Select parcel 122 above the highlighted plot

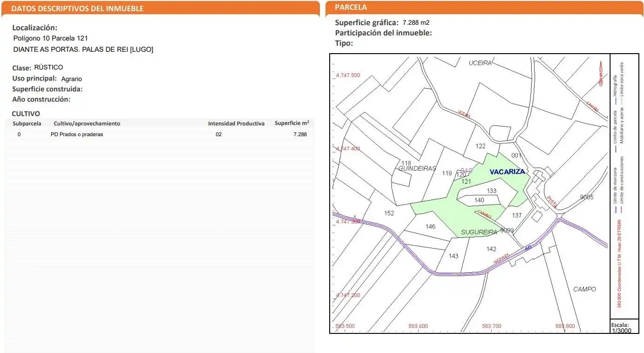(481, 146)
